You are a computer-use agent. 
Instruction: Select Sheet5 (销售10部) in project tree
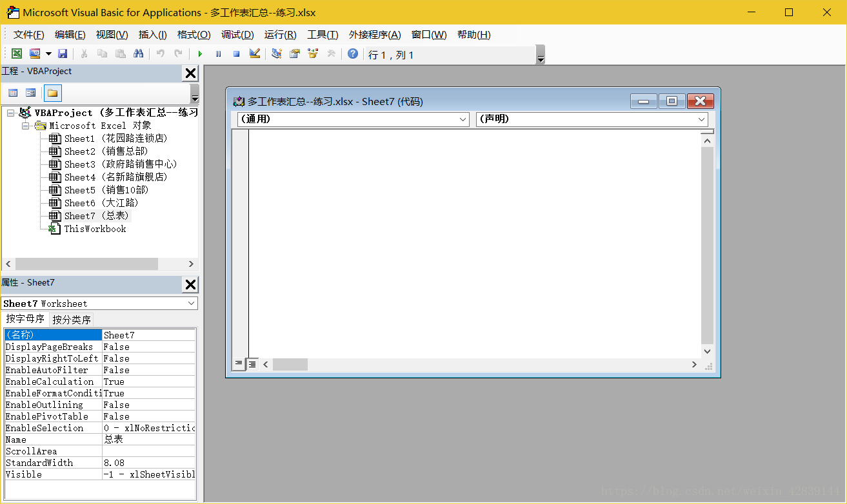[106, 190]
